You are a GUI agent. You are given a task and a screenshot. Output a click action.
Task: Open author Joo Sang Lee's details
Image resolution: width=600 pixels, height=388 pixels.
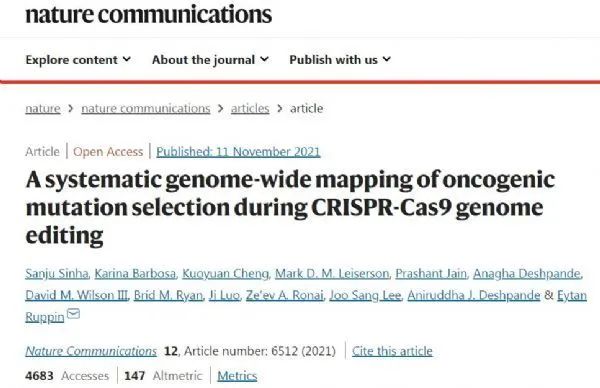(x=365, y=295)
